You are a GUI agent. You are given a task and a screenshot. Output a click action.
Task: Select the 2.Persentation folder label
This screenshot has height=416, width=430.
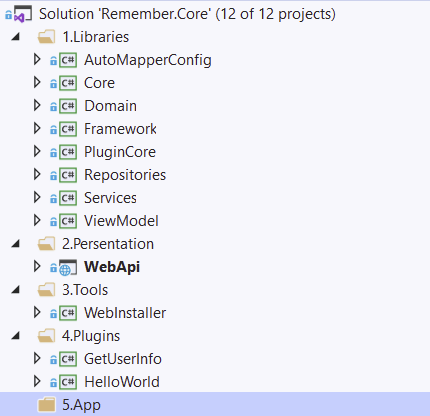(x=108, y=244)
